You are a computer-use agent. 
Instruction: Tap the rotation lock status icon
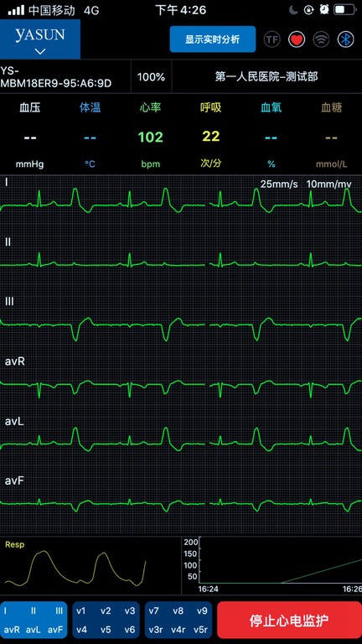308,10
